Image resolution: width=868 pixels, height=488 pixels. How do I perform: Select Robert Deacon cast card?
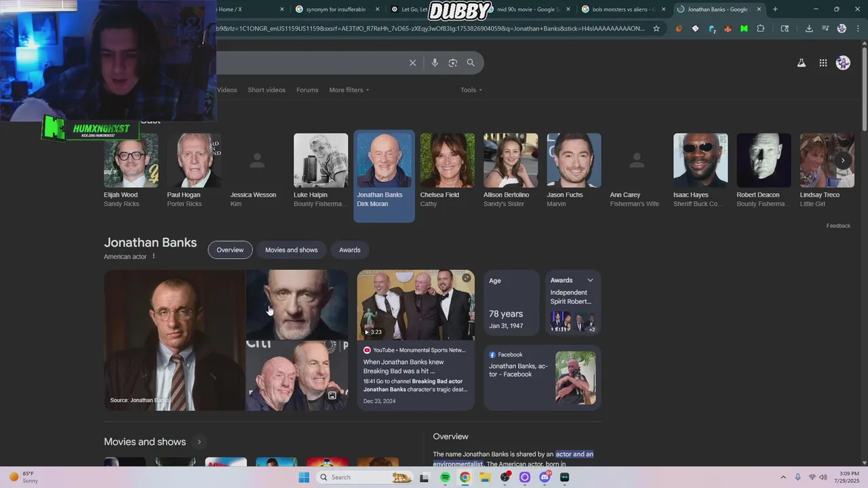tap(764, 171)
